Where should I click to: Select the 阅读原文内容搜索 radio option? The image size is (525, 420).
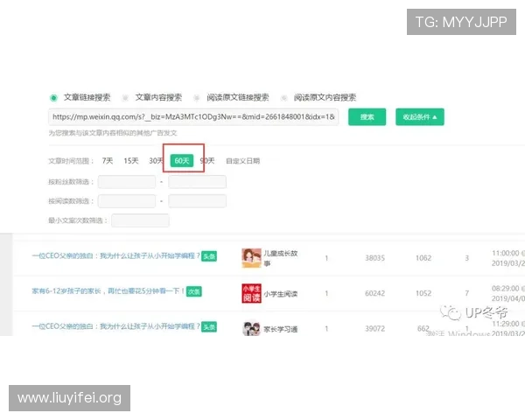click(x=283, y=98)
